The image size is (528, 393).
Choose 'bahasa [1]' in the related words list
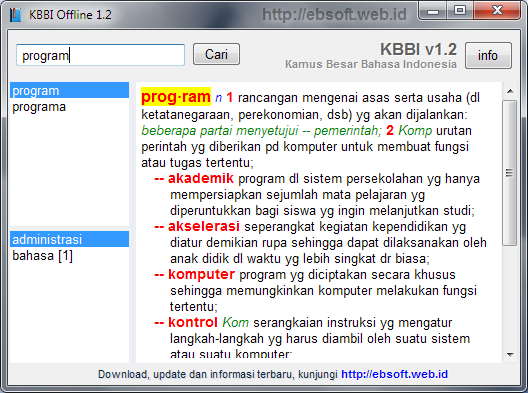[69, 256]
